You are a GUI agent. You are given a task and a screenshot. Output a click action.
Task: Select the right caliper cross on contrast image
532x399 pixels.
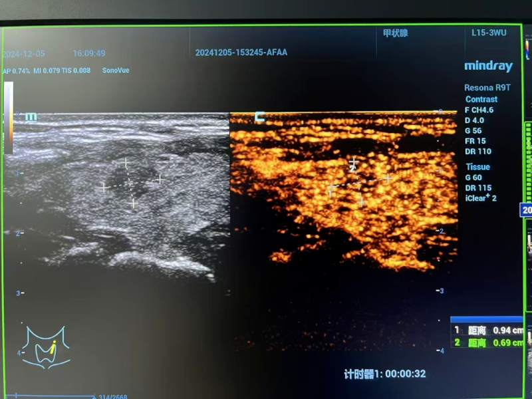tap(388, 178)
